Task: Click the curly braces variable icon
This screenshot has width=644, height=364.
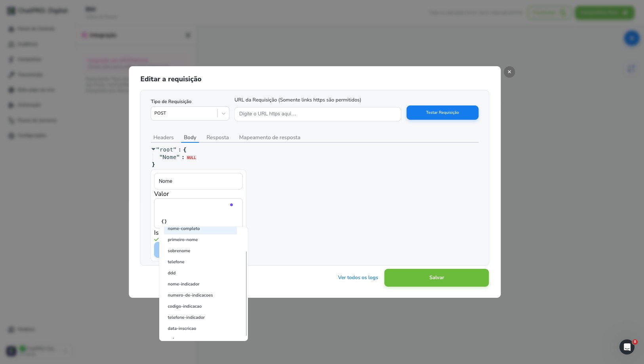Action: coord(164,221)
